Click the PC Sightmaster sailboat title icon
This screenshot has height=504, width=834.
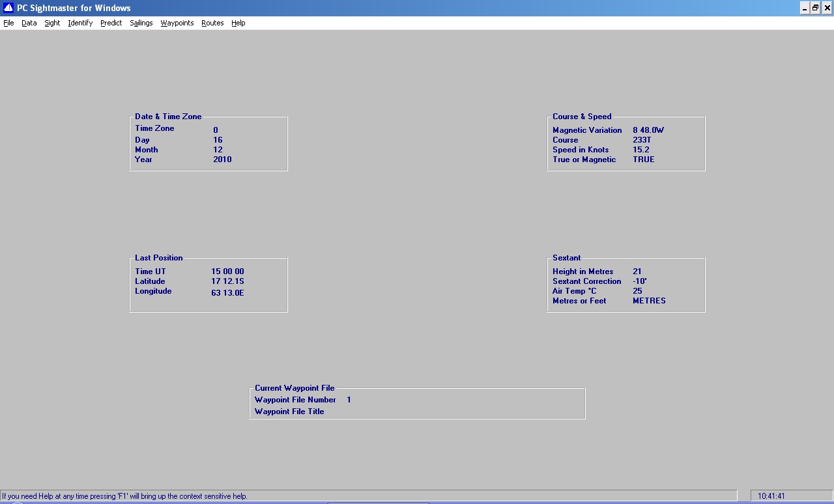(8, 8)
